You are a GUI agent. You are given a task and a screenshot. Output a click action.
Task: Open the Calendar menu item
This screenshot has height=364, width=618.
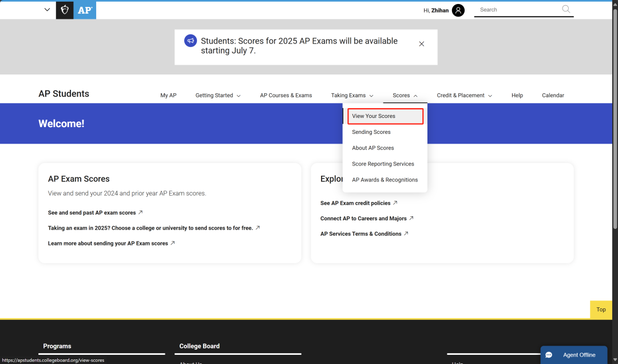point(553,96)
